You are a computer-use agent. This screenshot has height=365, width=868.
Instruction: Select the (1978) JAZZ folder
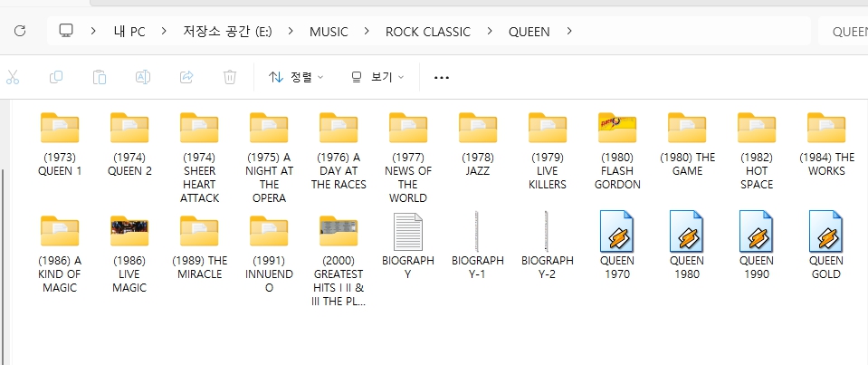(478, 144)
